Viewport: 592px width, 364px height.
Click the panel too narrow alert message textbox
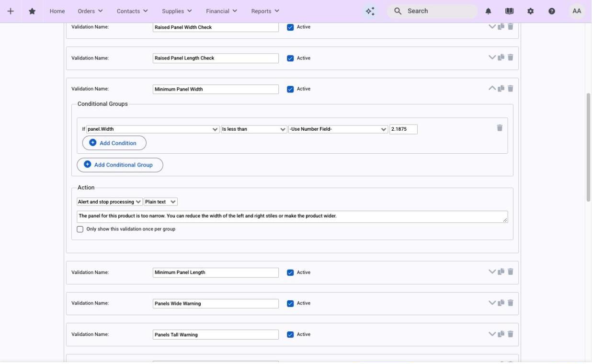tap(292, 216)
